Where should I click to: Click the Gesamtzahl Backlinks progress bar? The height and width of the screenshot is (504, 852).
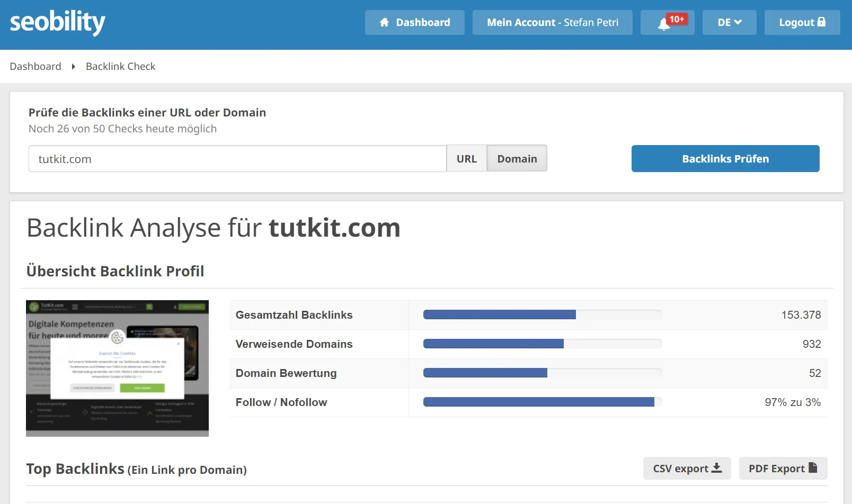pos(542,315)
